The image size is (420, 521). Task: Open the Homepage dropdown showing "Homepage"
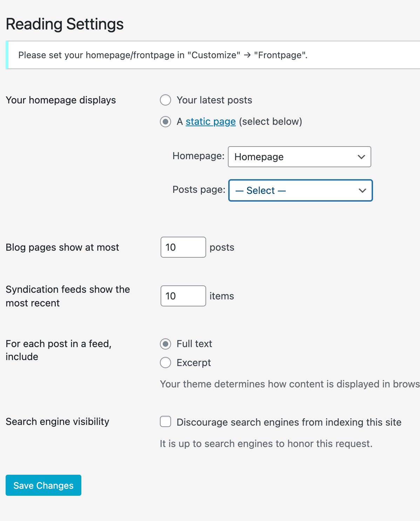point(294,157)
